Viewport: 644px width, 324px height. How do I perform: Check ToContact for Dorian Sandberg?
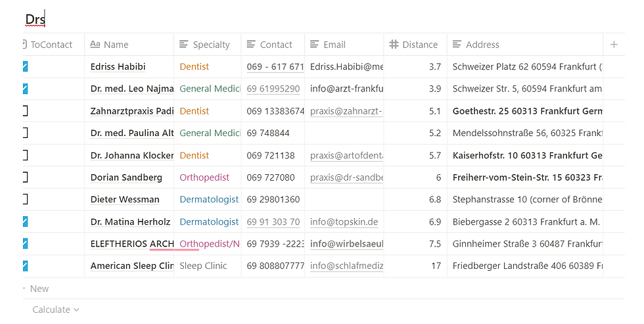25,177
